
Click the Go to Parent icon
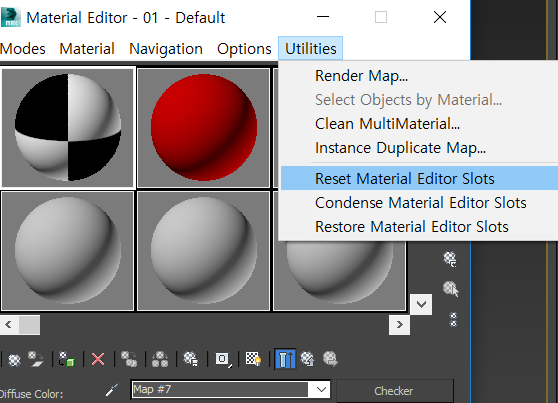[x=307, y=359]
